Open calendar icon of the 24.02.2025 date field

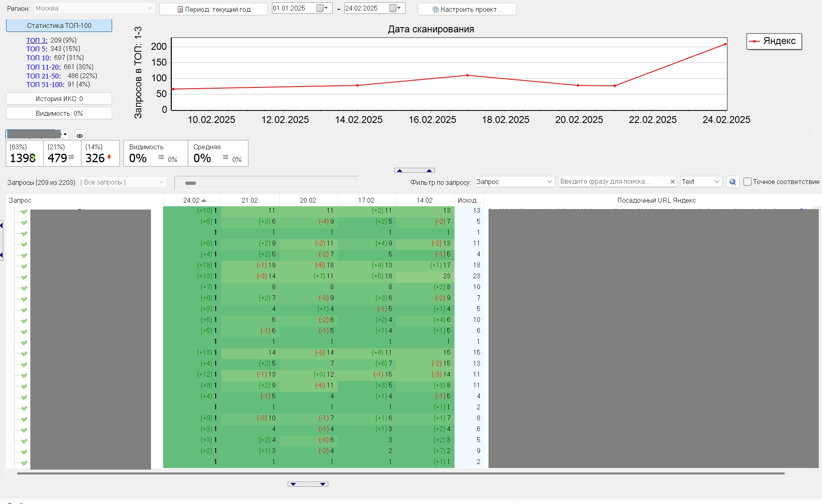coord(393,8)
